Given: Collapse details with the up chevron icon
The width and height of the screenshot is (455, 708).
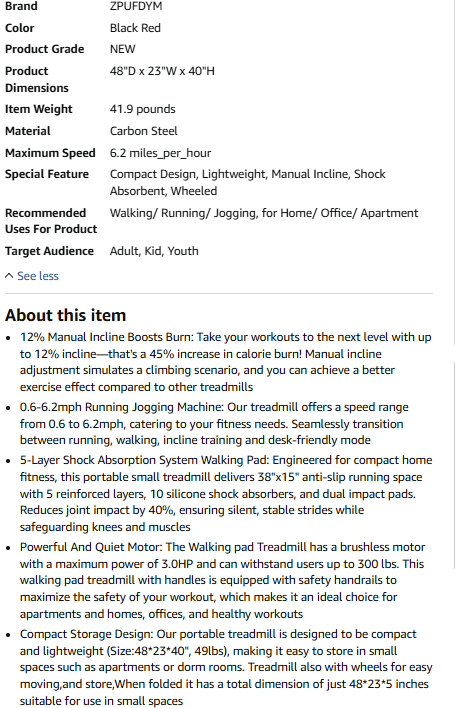Looking at the screenshot, I should coord(9,276).
